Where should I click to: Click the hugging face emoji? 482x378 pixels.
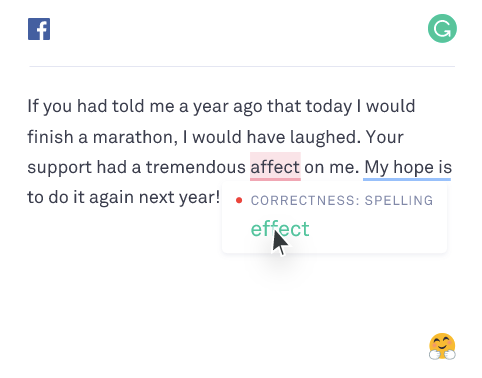coord(442,346)
